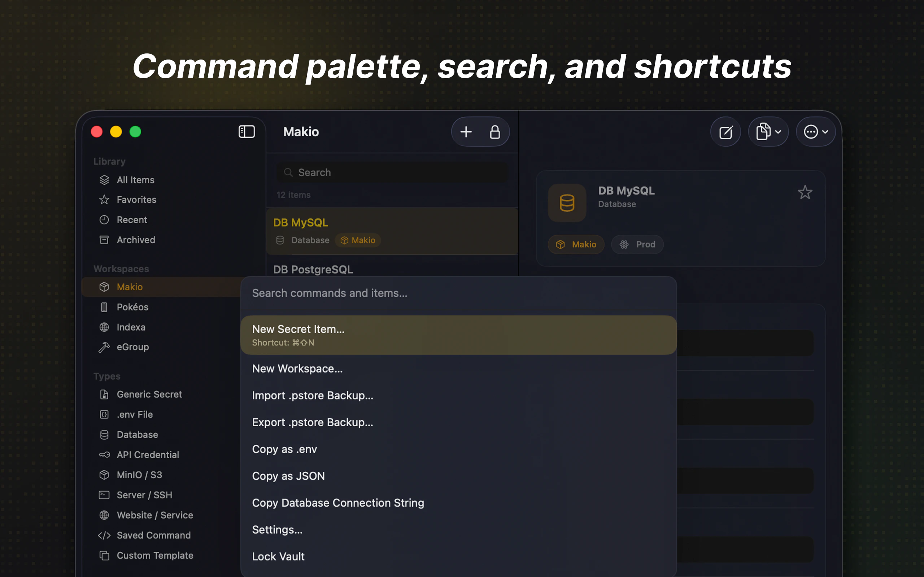
Task: Expand the copy options chevron top right
Action: point(778,132)
